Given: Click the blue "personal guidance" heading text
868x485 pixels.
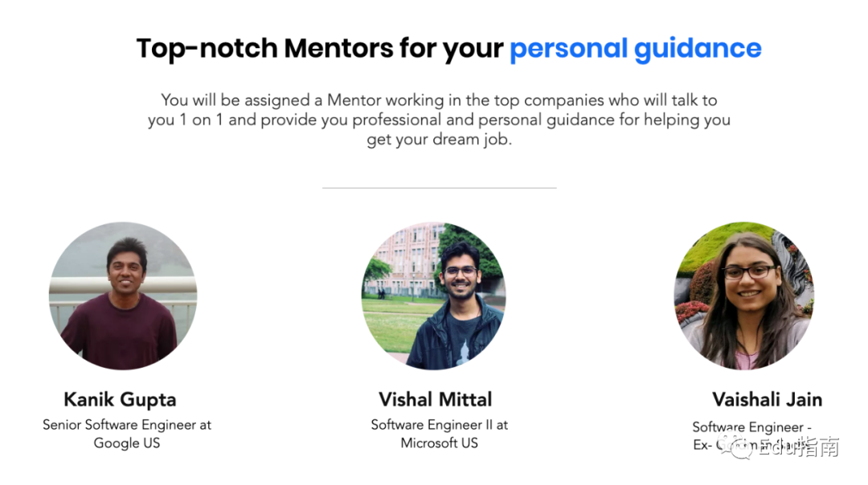Looking at the screenshot, I should tap(636, 48).
